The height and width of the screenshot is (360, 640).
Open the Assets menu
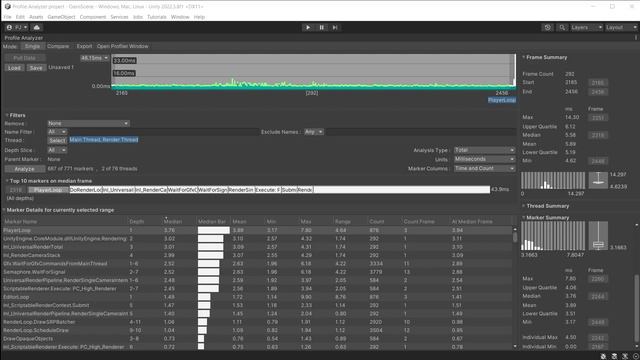(x=36, y=17)
